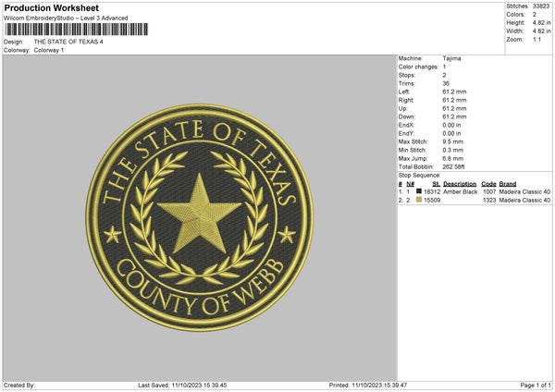Click the 'Brand' column header
Screen dimensions: 555x392
coord(508,184)
